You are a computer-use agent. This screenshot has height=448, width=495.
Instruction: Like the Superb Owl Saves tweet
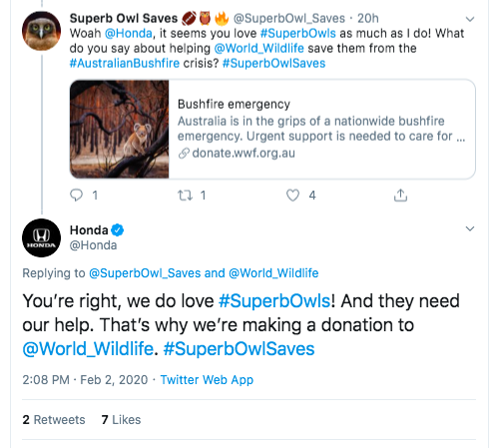(292, 196)
